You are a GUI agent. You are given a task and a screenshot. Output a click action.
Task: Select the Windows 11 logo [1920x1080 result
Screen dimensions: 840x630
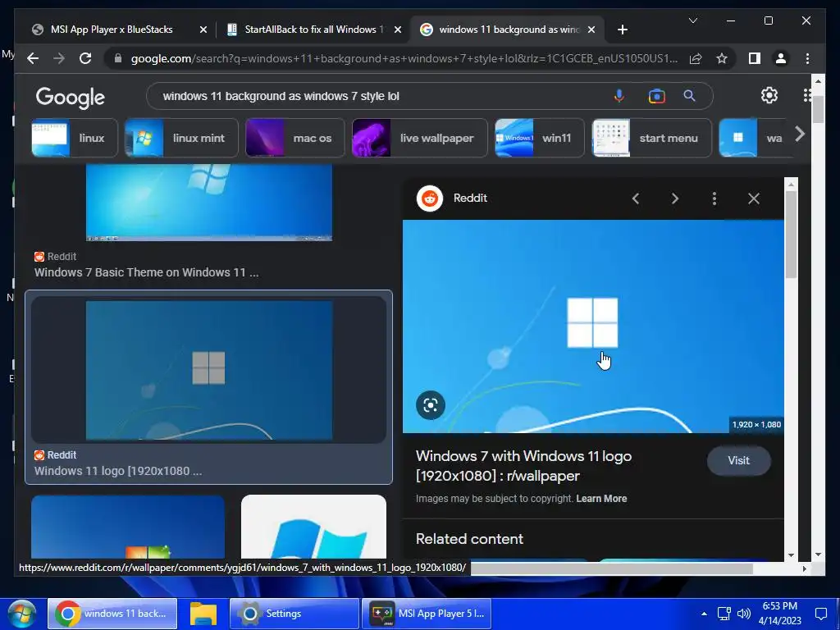(209, 387)
